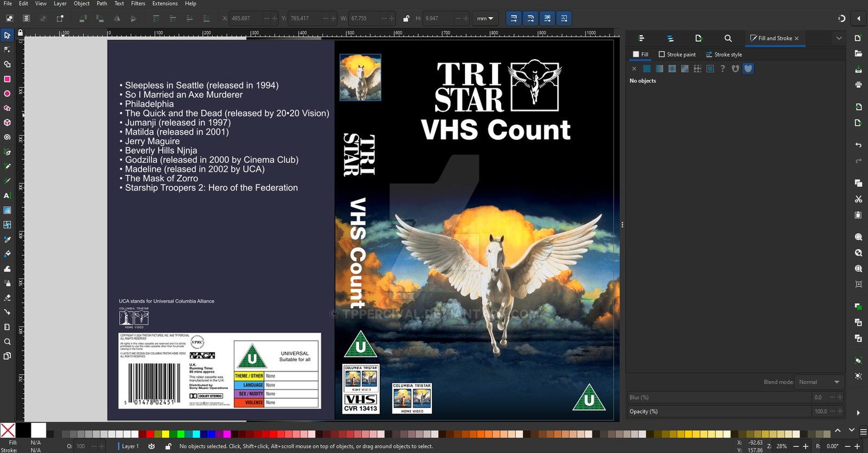Select the Spiral tool
This screenshot has height=453, width=868.
[7, 137]
